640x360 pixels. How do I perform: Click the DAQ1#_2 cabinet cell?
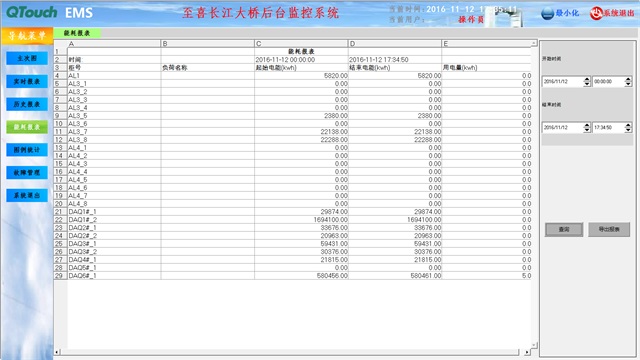tap(114, 220)
